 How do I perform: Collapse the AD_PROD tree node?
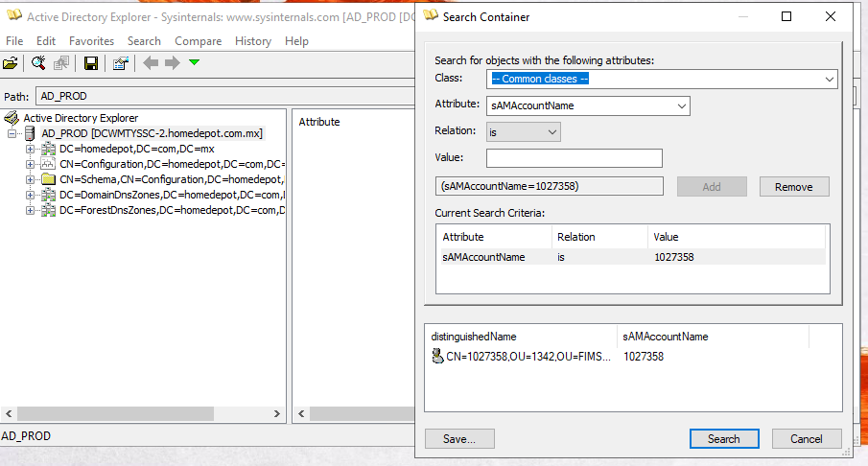pos(12,133)
